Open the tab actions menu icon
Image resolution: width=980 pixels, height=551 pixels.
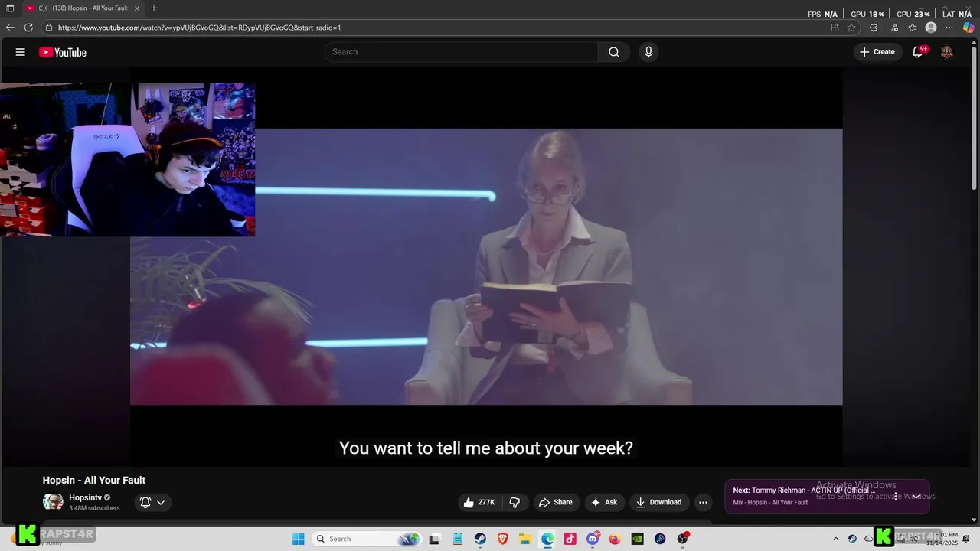pos(10,8)
